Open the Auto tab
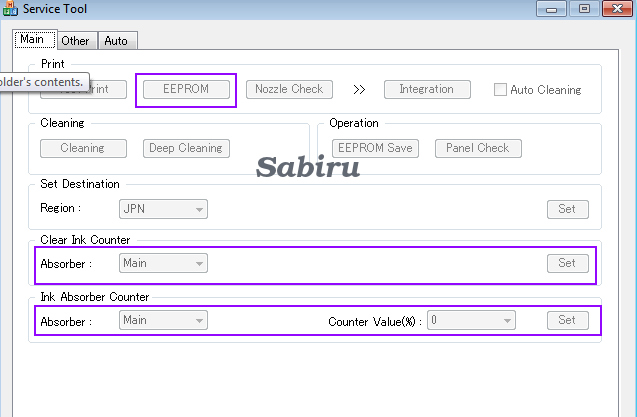 tap(118, 41)
